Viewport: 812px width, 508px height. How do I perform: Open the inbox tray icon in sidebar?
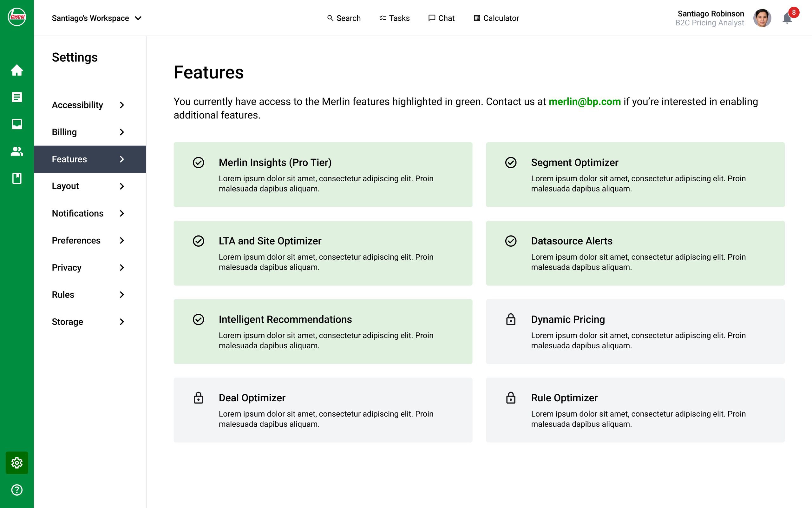pos(17,124)
